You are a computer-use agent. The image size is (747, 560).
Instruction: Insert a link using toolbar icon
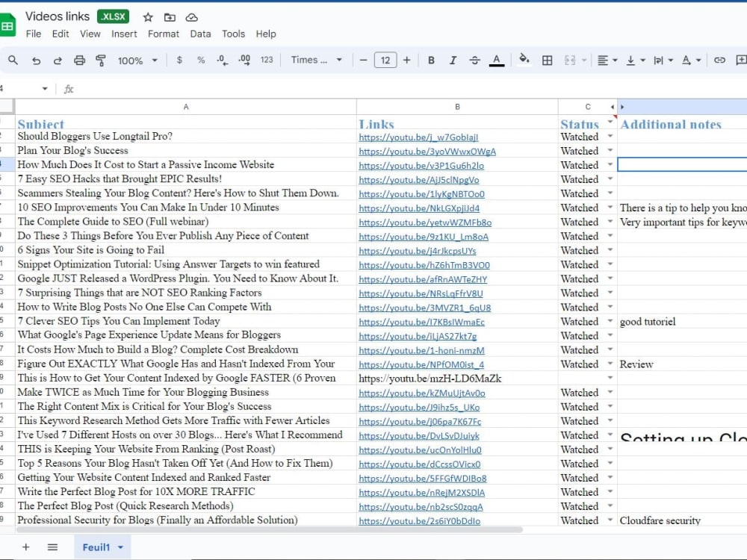coord(719,60)
